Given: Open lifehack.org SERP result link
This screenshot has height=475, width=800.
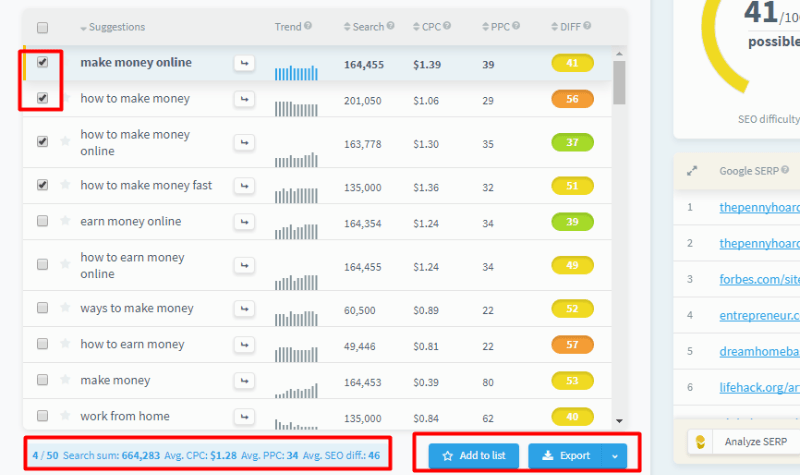Looking at the screenshot, I should 760,387.
